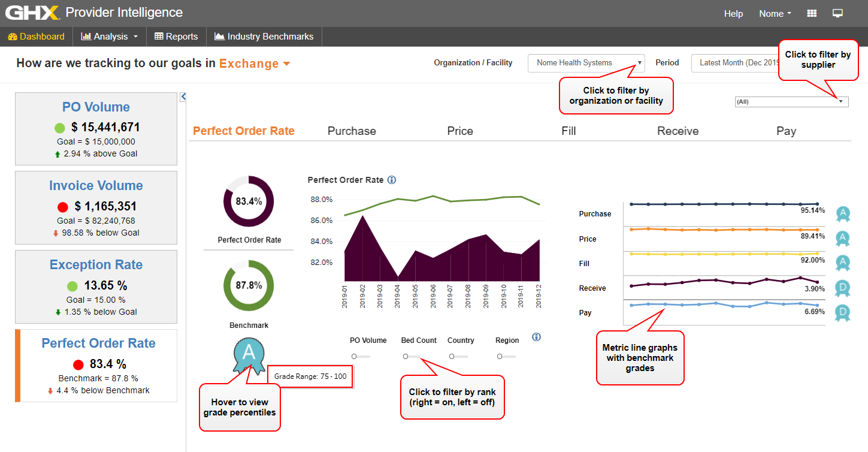Toggle the Bed Count rank filter
Viewport: 868px width, 452px height.
point(412,357)
